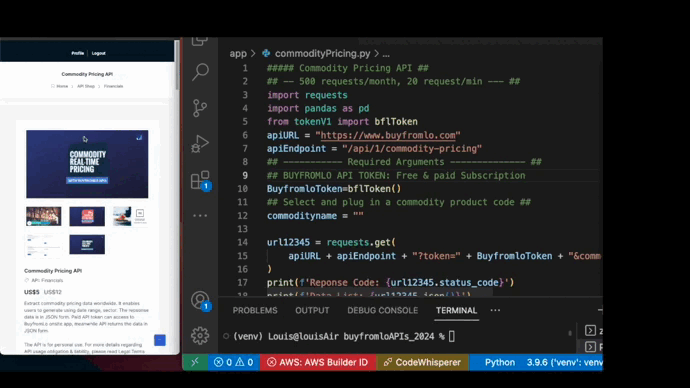Image resolution: width=690 pixels, height=388 pixels.
Task: Open the Extensions view with update badge
Action: (201, 180)
